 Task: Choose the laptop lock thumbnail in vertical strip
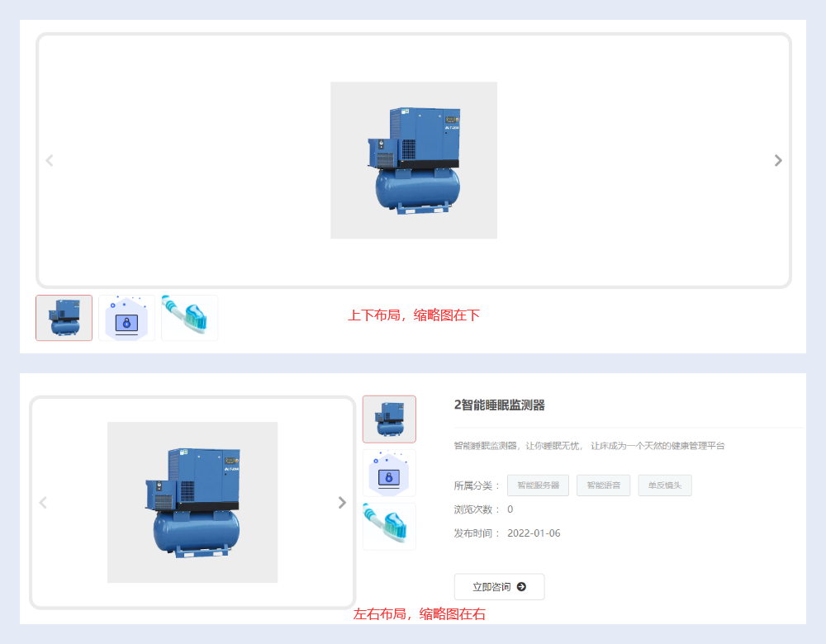[x=389, y=473]
